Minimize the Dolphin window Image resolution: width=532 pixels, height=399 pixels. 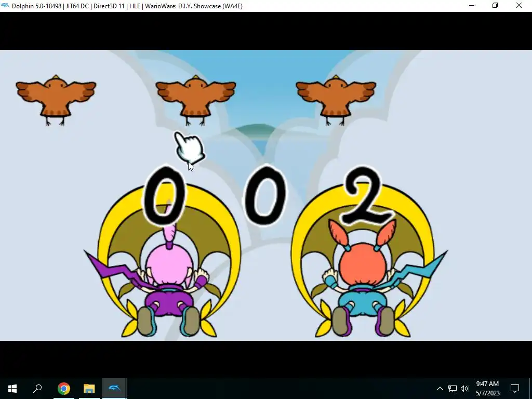pyautogui.click(x=472, y=6)
